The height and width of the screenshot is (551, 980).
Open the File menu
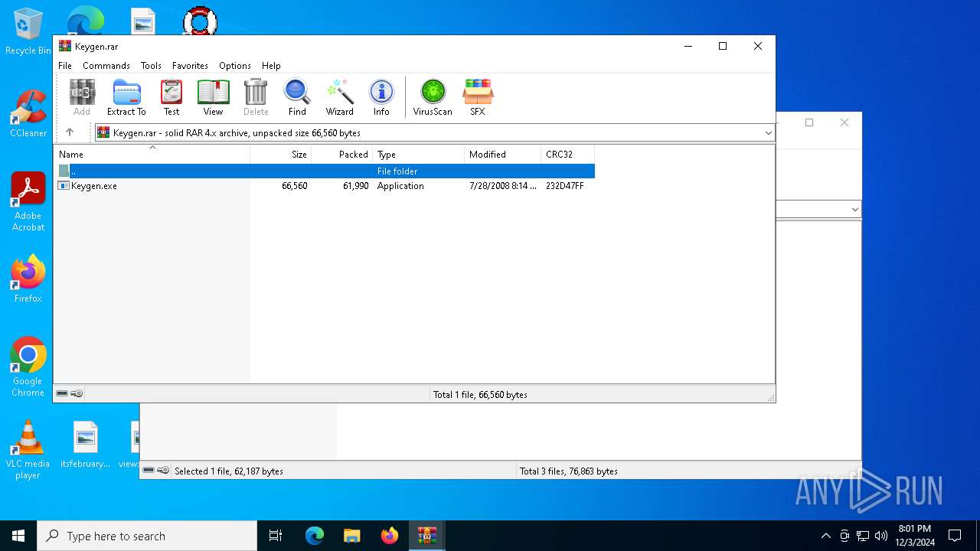pos(65,66)
